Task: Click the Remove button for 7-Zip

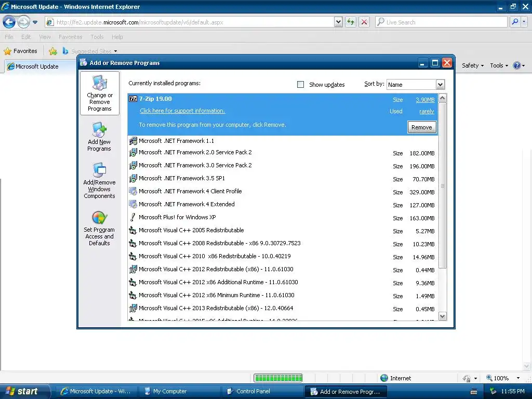Action: [x=422, y=127]
